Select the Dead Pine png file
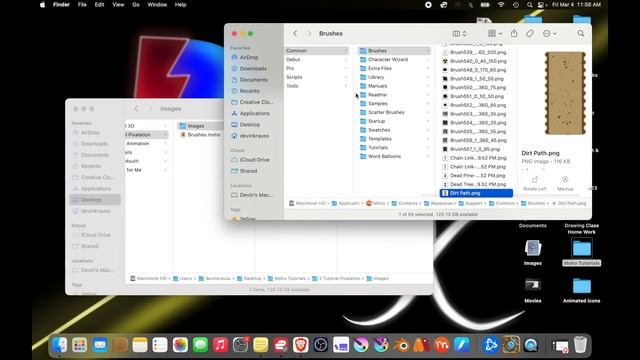Viewport: 640px width, 360px height. (478, 176)
